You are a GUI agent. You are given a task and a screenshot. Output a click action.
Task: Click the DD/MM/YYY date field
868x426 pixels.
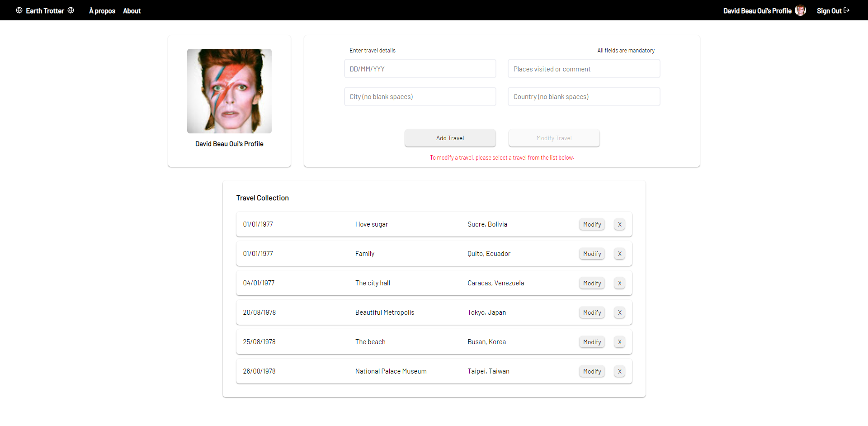tap(420, 68)
